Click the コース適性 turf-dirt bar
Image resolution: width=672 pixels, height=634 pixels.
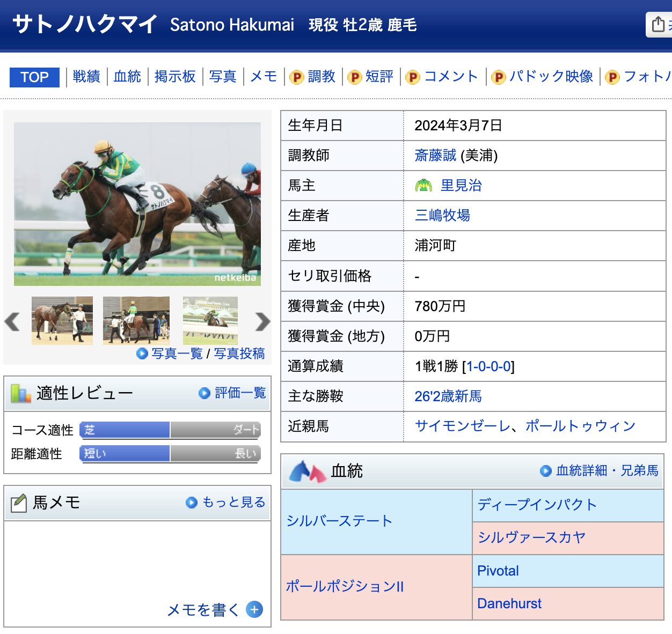point(170,430)
